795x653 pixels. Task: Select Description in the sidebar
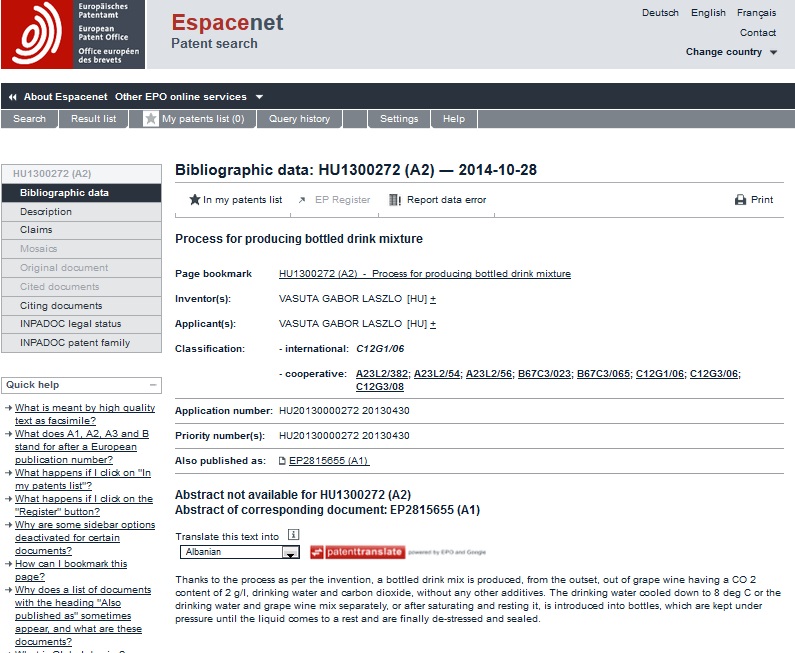pyautogui.click(x=82, y=212)
